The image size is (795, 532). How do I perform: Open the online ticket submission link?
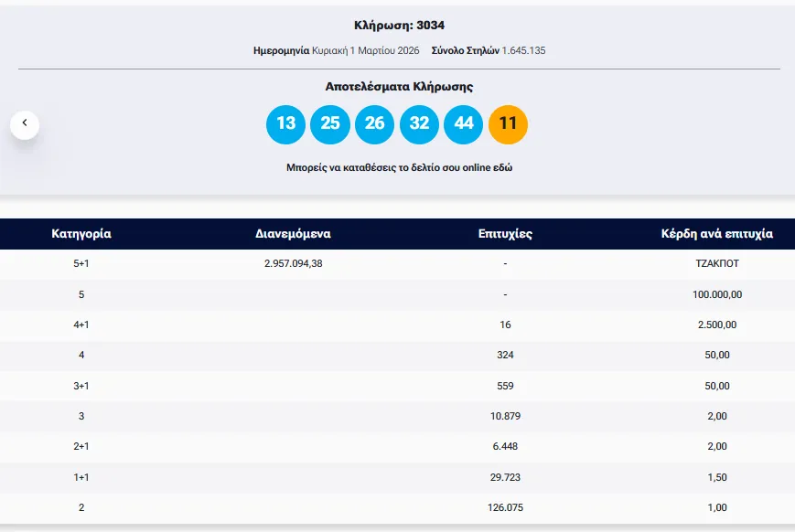click(x=399, y=168)
